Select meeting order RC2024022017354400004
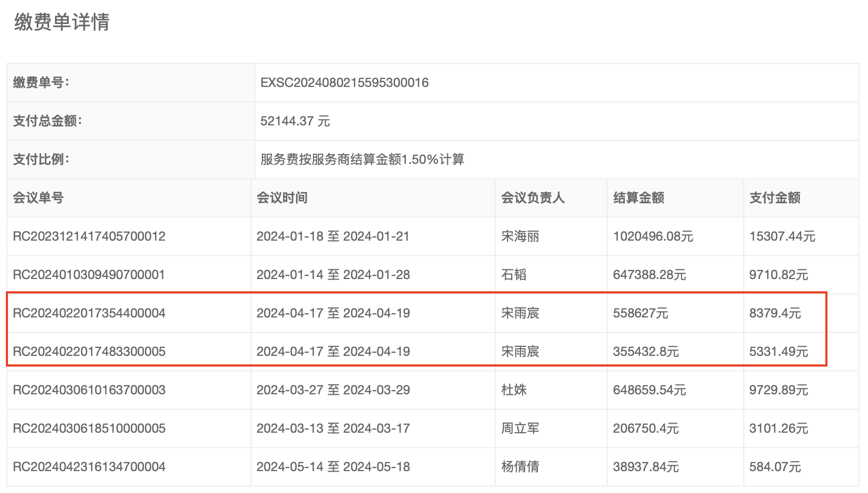Image resolution: width=868 pixels, height=493 pixels. point(89,313)
